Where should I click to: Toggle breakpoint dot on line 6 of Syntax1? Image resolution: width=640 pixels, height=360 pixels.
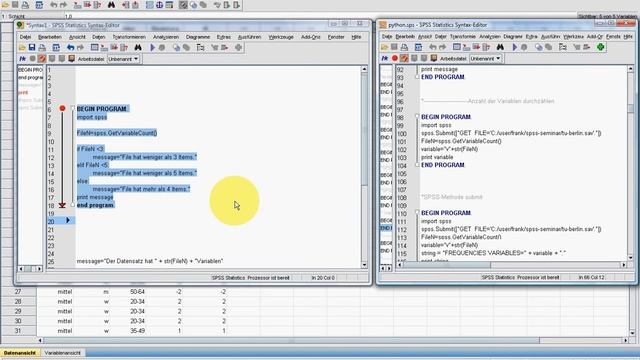(x=62, y=108)
